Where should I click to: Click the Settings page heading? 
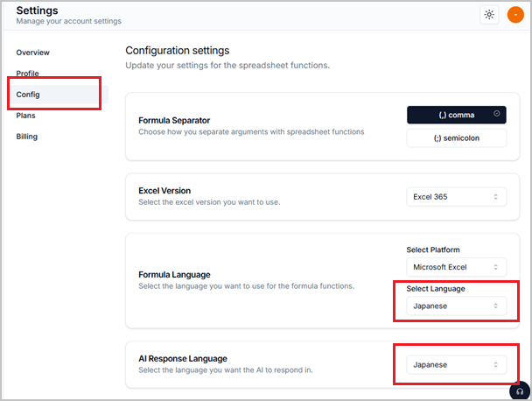[x=38, y=11]
